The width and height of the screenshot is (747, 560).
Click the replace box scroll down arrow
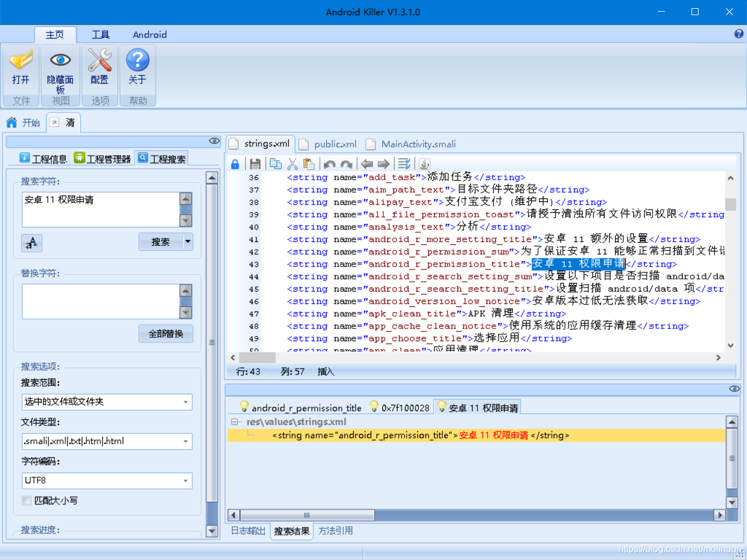click(186, 313)
